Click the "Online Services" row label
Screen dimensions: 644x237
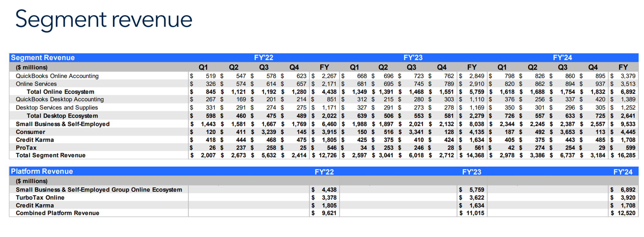(x=36, y=84)
